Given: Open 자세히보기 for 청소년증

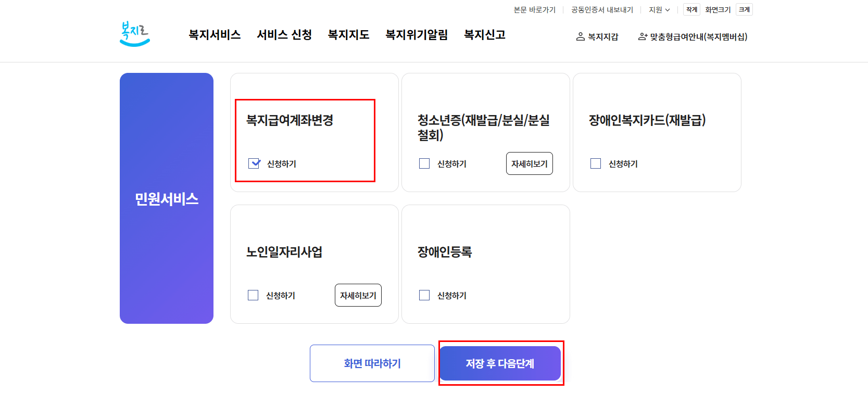Looking at the screenshot, I should (529, 163).
